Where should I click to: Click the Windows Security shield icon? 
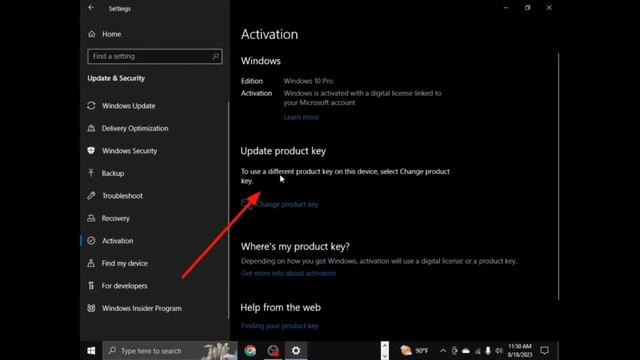coord(91,151)
